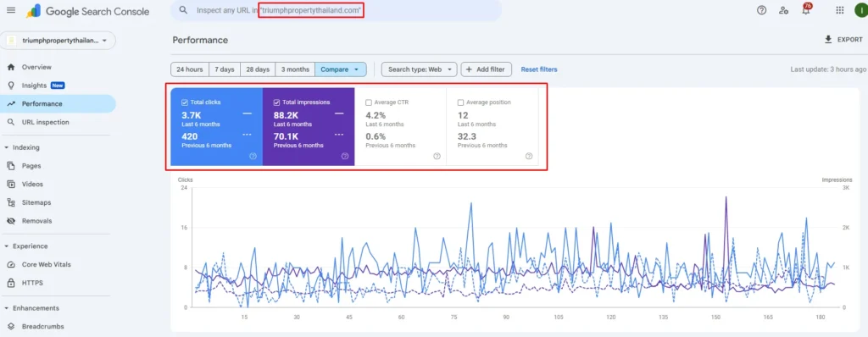Click help icon on Average CTR card
868x337 pixels.
(437, 156)
